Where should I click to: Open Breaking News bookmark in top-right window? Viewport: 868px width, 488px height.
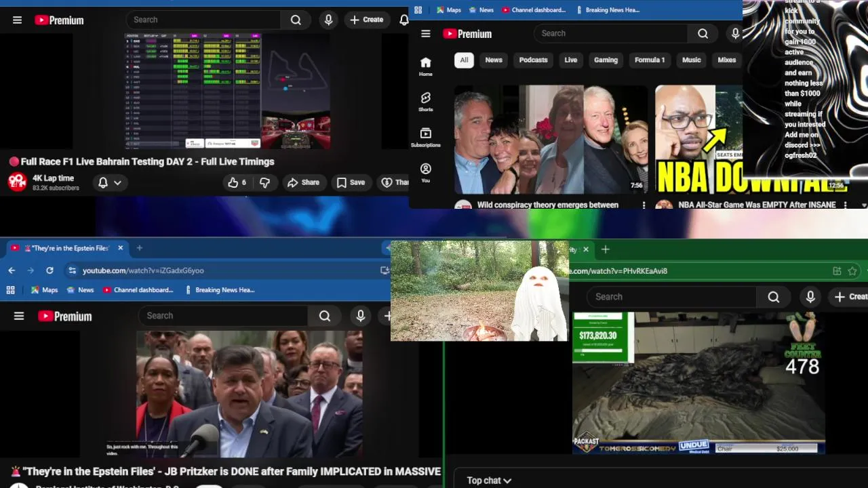608,10
